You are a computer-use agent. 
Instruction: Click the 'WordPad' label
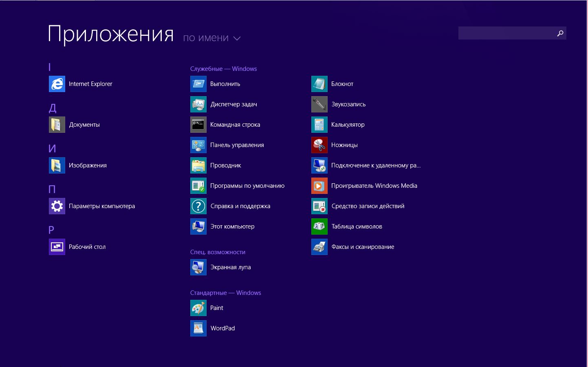coord(222,328)
